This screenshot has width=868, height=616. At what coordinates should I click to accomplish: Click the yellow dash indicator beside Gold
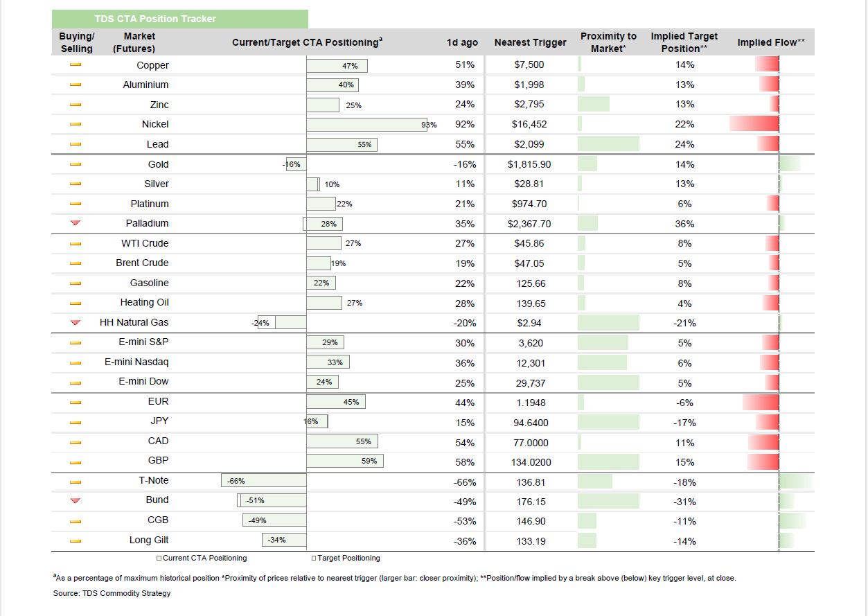[76, 164]
